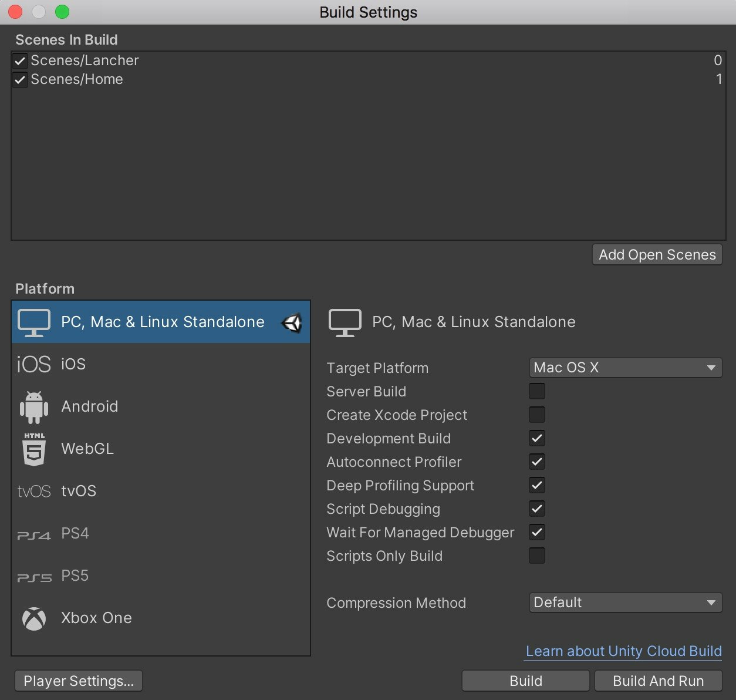Disable the Development Build checkbox
Image resolution: width=736 pixels, height=700 pixels.
point(537,438)
